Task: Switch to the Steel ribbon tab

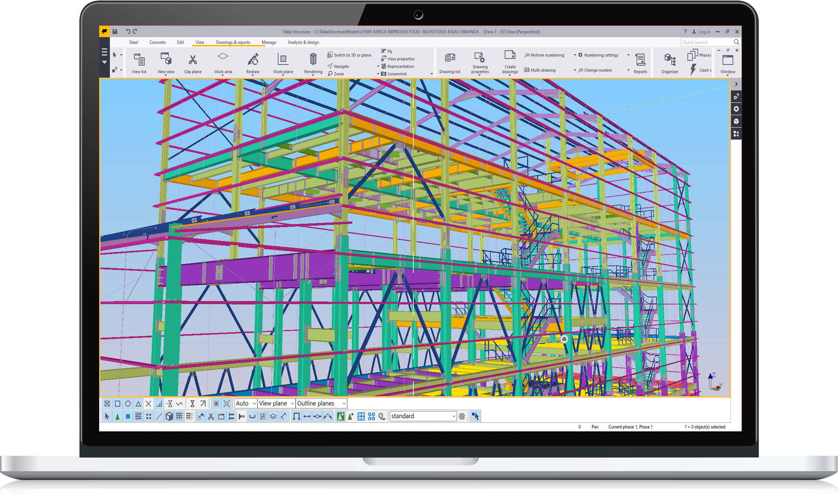Action: click(133, 42)
